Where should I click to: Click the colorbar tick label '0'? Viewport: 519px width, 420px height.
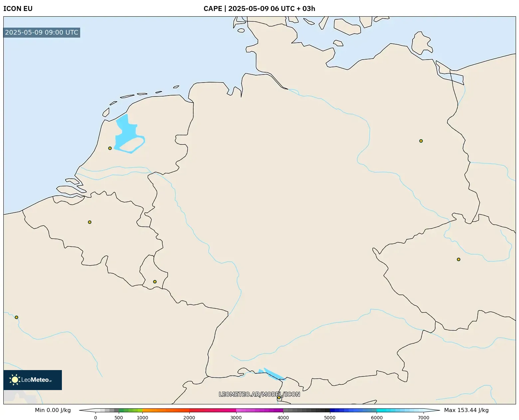pyautogui.click(x=95, y=418)
